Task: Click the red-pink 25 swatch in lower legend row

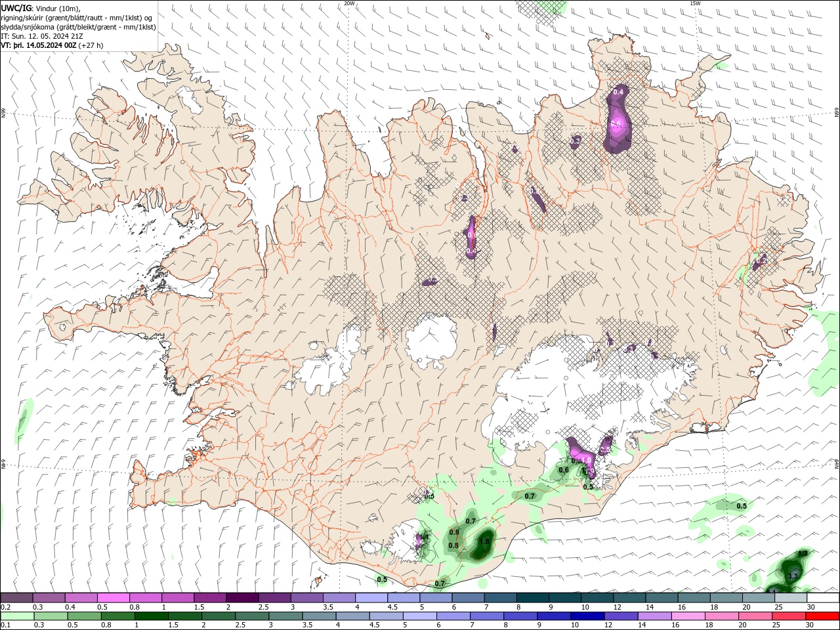Action: [788, 616]
